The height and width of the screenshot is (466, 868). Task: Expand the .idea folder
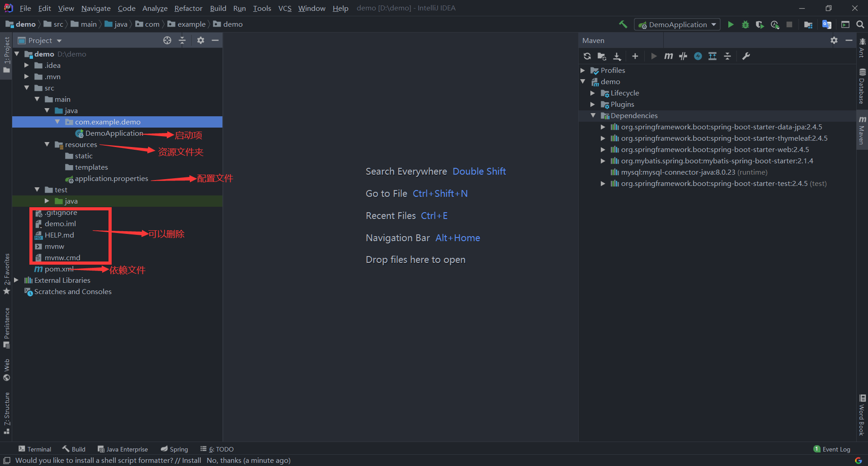pyautogui.click(x=27, y=65)
